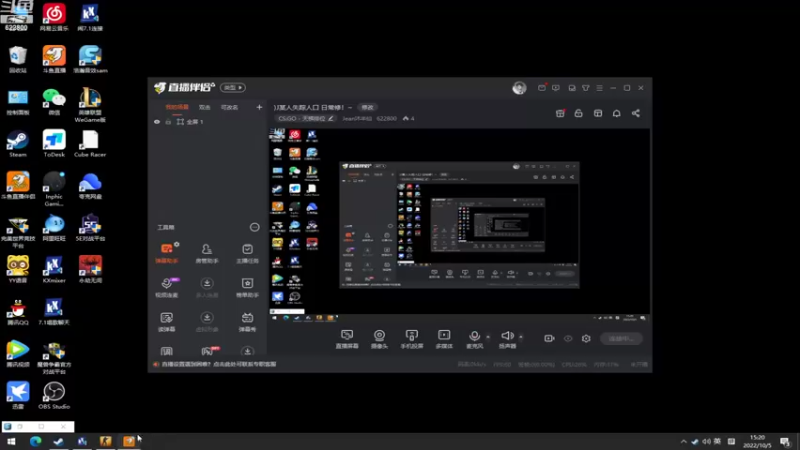Open the main menu hamburger icon
This screenshot has width=800, height=450.
point(599,88)
